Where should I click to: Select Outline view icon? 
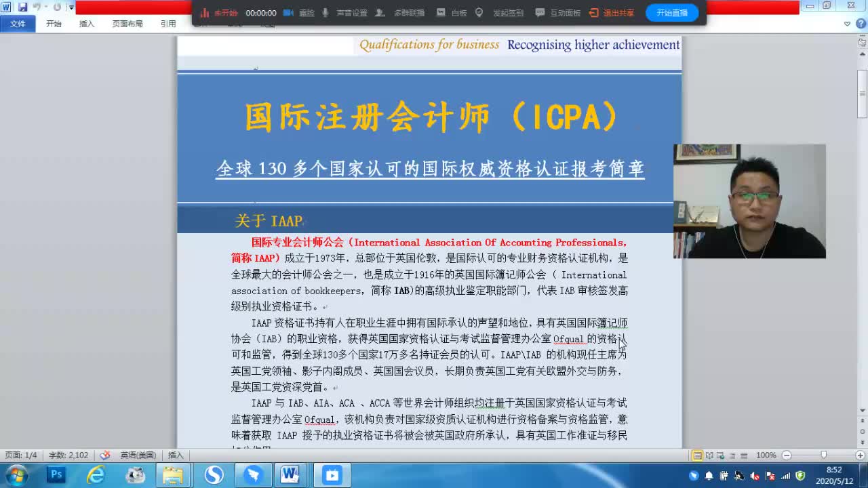coord(732,455)
